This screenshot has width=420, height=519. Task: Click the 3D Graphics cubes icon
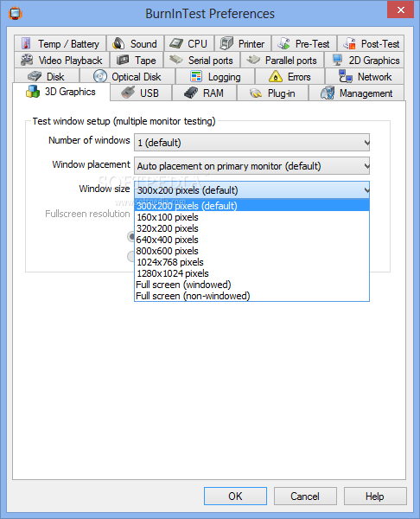pos(33,92)
